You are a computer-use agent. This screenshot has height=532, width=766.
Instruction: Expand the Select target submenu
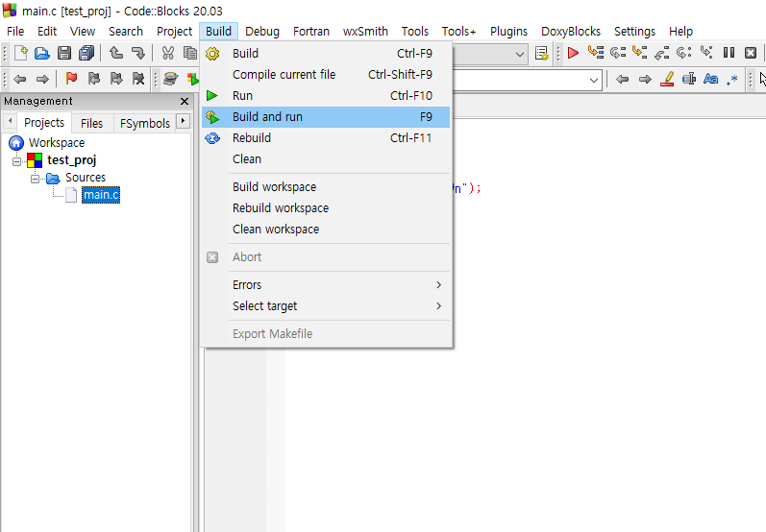point(326,306)
